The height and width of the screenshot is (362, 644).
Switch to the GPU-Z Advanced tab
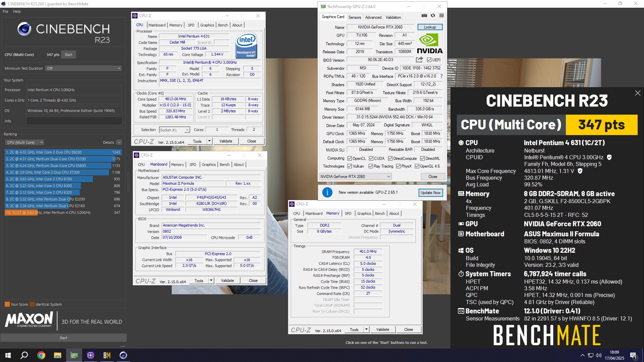click(373, 17)
